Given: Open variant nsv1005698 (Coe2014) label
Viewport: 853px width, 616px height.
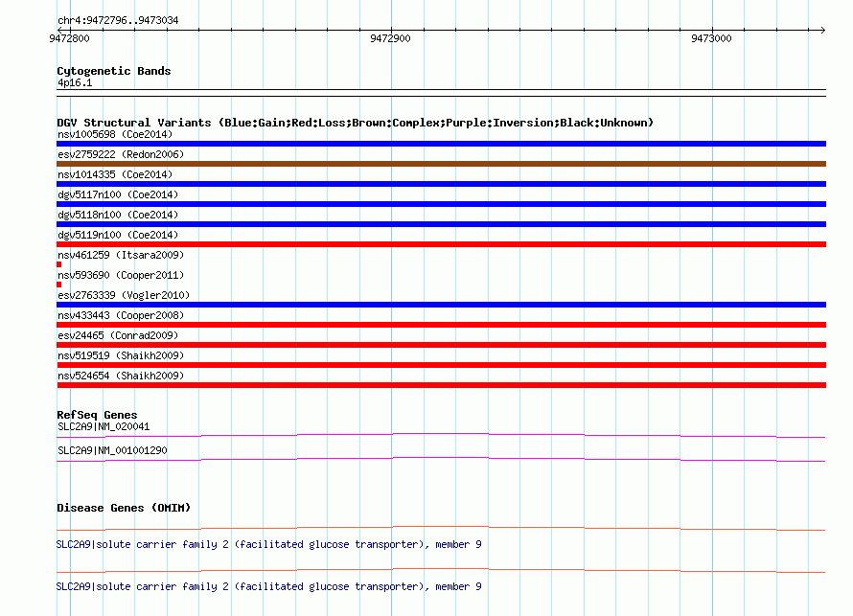Looking at the screenshot, I should pos(115,134).
